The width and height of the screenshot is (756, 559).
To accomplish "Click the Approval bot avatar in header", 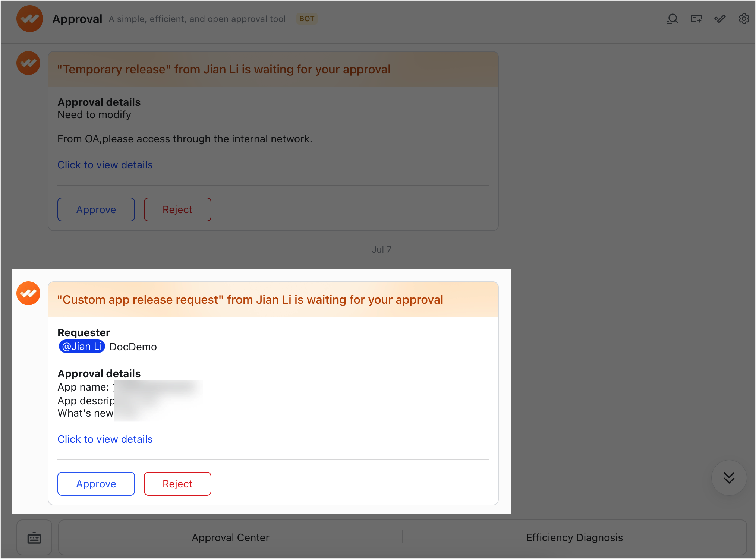I will [30, 19].
